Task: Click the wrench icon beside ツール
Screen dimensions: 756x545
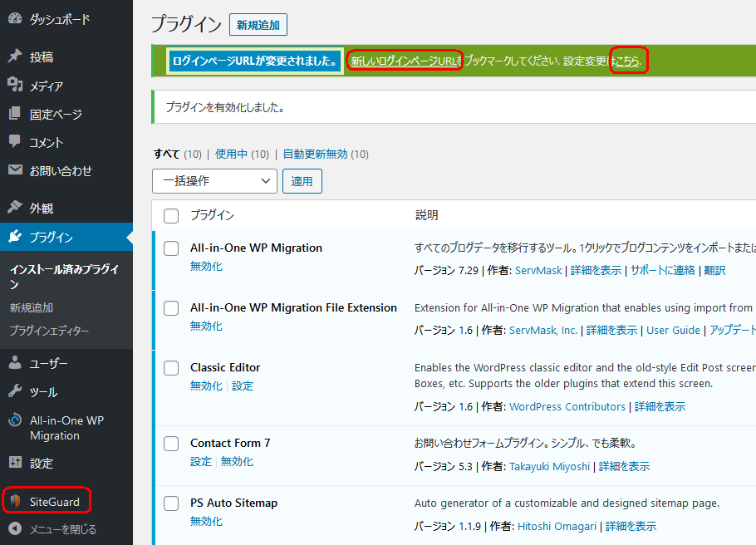Action: click(15, 390)
